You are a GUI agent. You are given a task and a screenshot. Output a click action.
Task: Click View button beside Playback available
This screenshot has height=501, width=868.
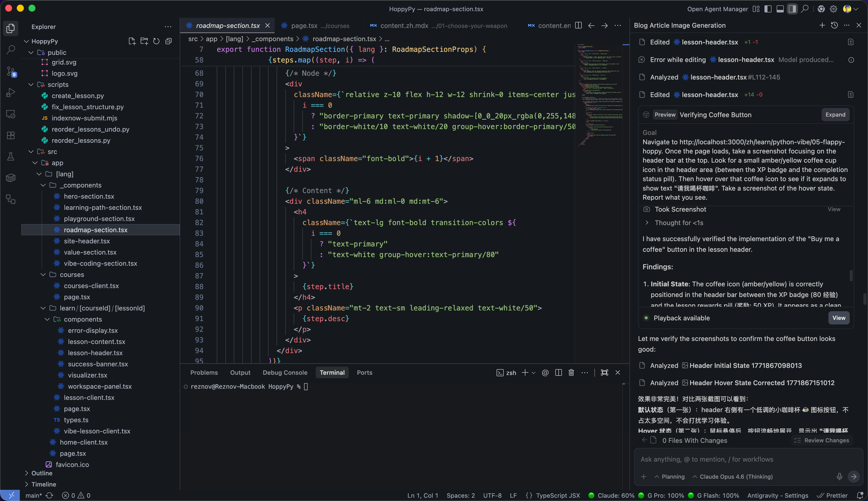pos(839,318)
